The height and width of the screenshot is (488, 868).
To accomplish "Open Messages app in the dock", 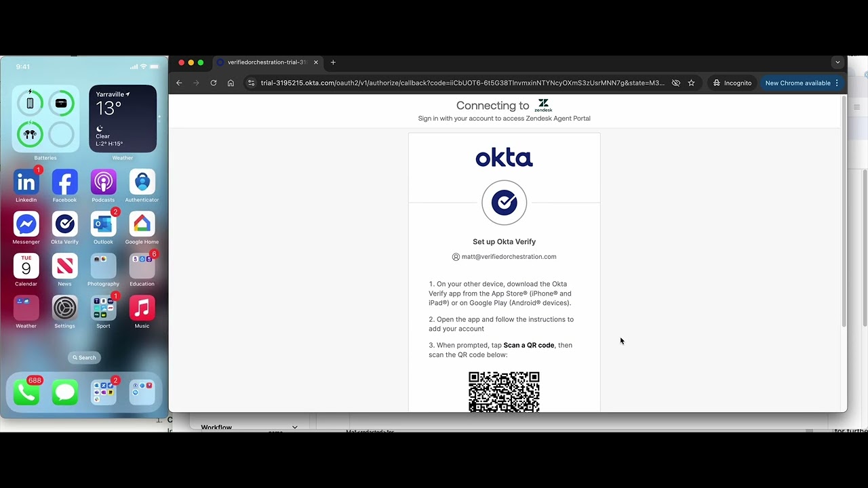I will [x=64, y=392].
